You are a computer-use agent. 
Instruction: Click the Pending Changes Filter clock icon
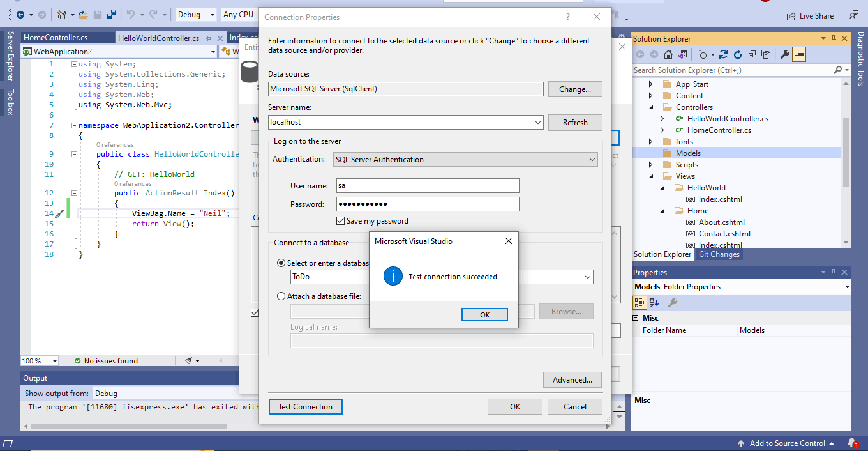tap(703, 55)
